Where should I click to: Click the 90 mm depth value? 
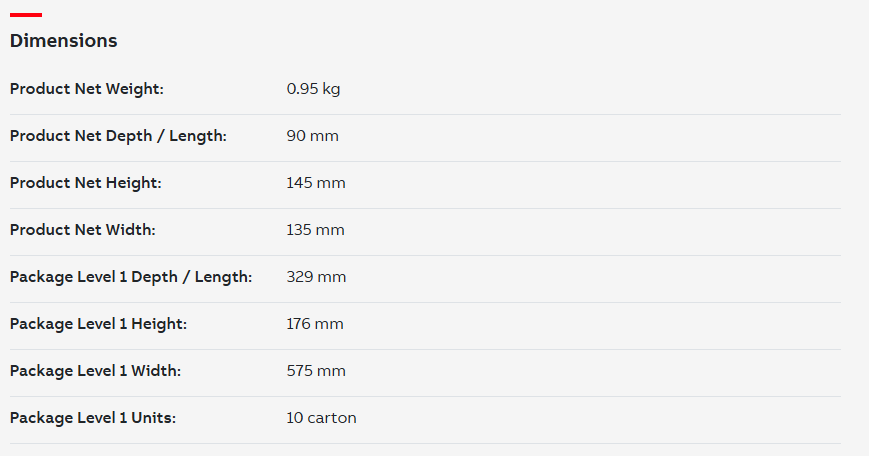(x=313, y=136)
